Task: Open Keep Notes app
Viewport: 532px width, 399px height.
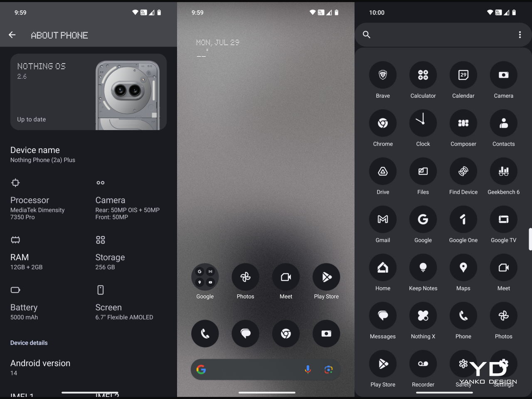Action: click(423, 268)
